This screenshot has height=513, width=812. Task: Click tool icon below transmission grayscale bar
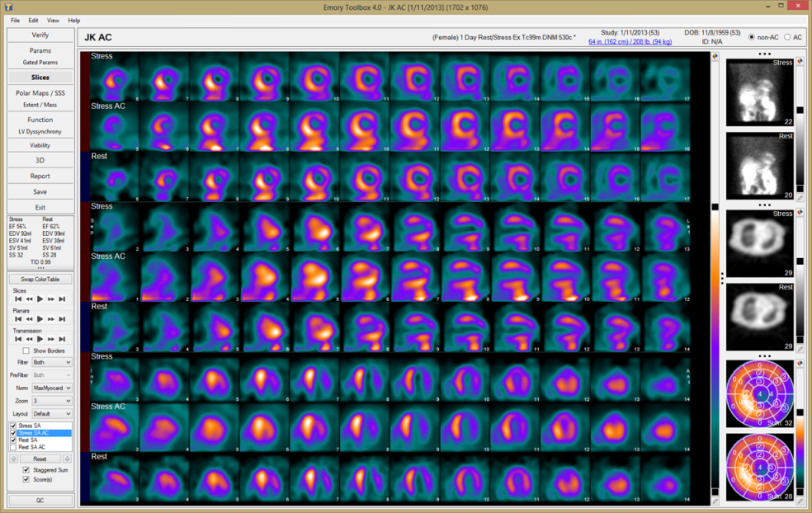[800, 350]
